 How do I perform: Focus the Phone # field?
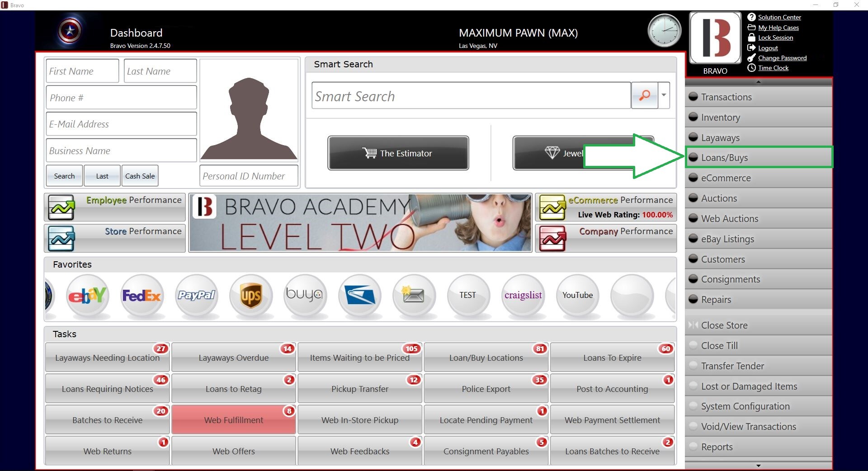[121, 98]
